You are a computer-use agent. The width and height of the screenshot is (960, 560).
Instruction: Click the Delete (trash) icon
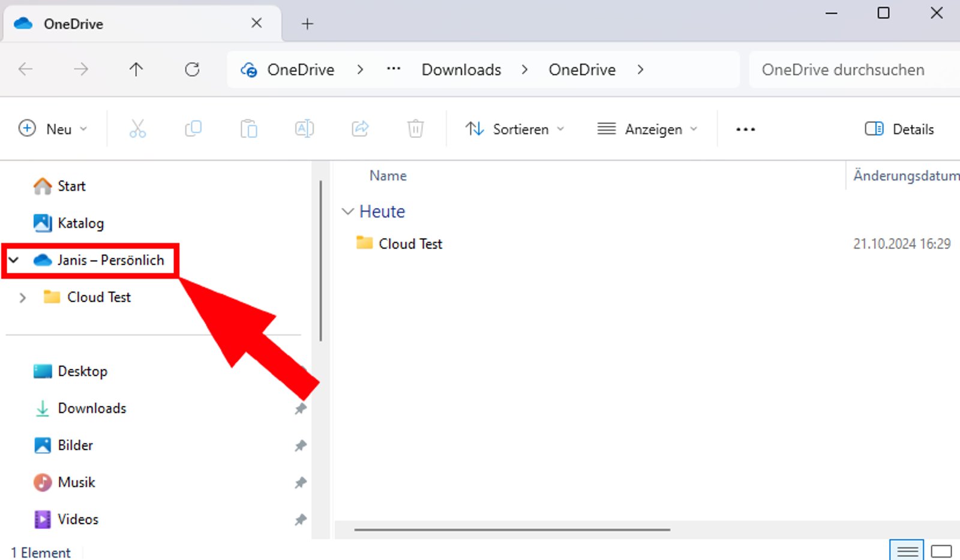(x=415, y=128)
